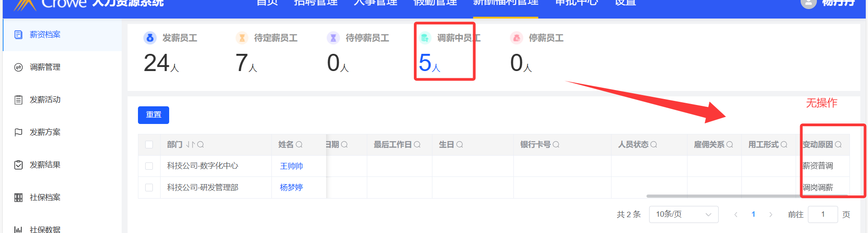Show the 24人 发薪员工 count

click(x=161, y=63)
